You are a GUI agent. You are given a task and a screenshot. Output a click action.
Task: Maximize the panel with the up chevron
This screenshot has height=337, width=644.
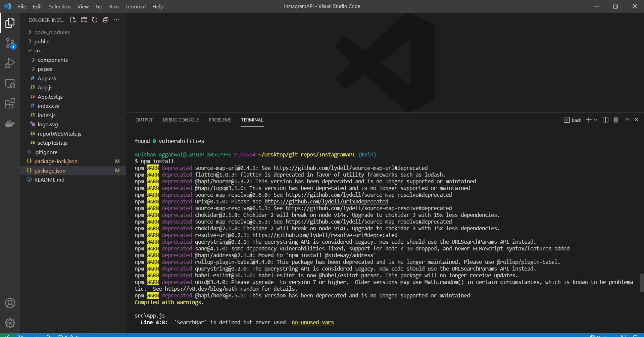(x=627, y=119)
